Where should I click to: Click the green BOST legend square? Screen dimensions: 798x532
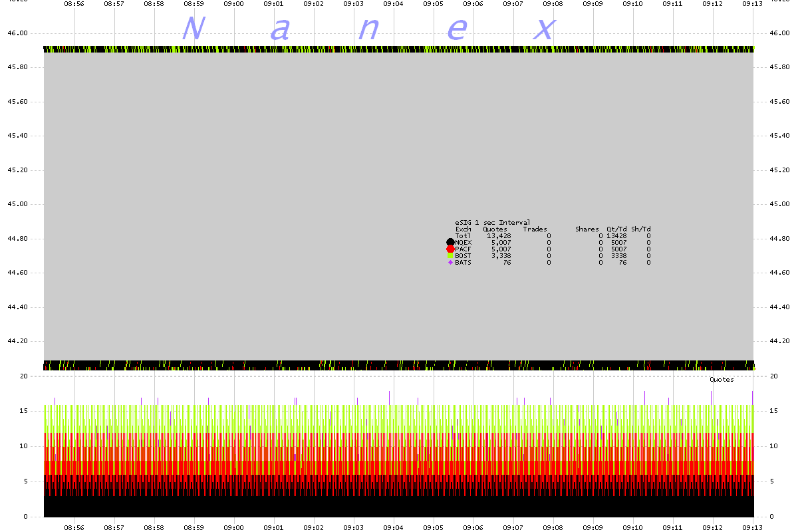(450, 255)
